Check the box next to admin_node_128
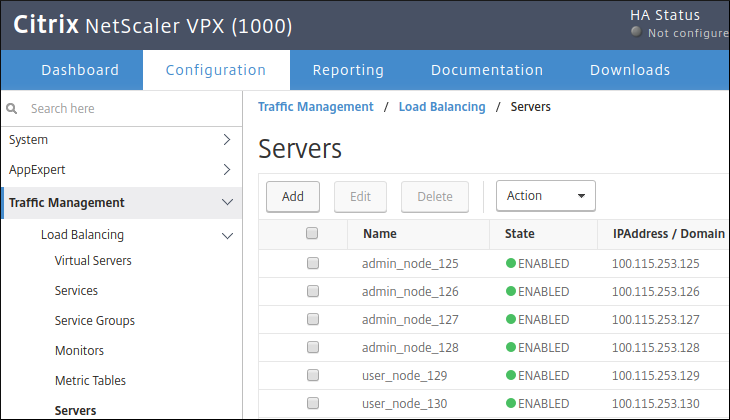 (312, 348)
